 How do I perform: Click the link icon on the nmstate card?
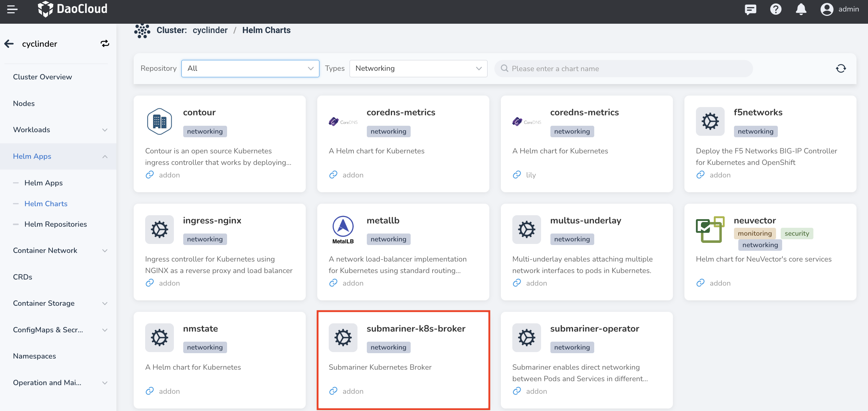[150, 391]
